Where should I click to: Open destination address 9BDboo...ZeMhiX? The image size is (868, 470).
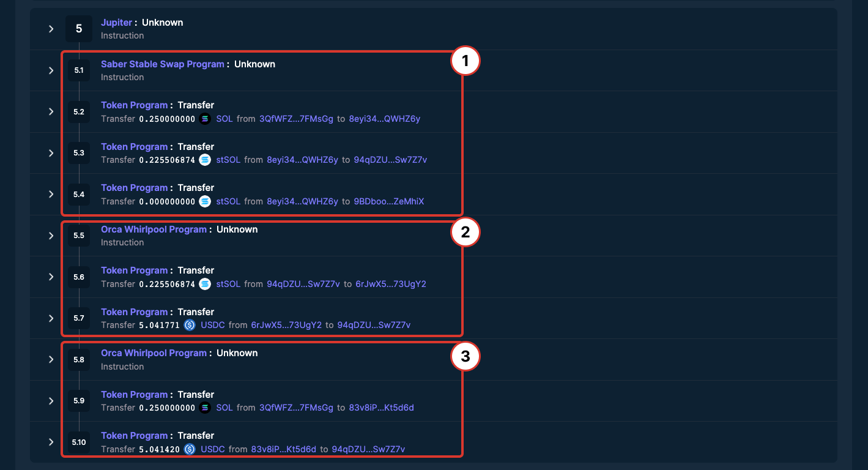[x=388, y=201]
